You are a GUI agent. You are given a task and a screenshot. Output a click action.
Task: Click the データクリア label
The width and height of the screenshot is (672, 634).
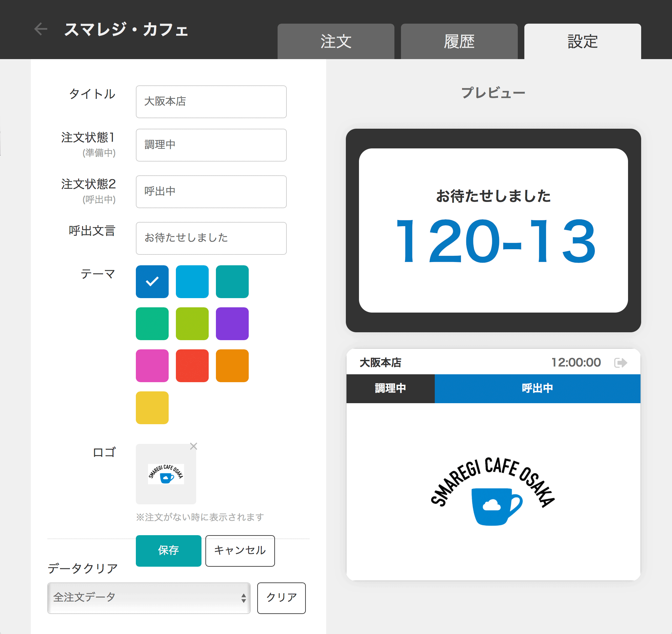(x=83, y=568)
